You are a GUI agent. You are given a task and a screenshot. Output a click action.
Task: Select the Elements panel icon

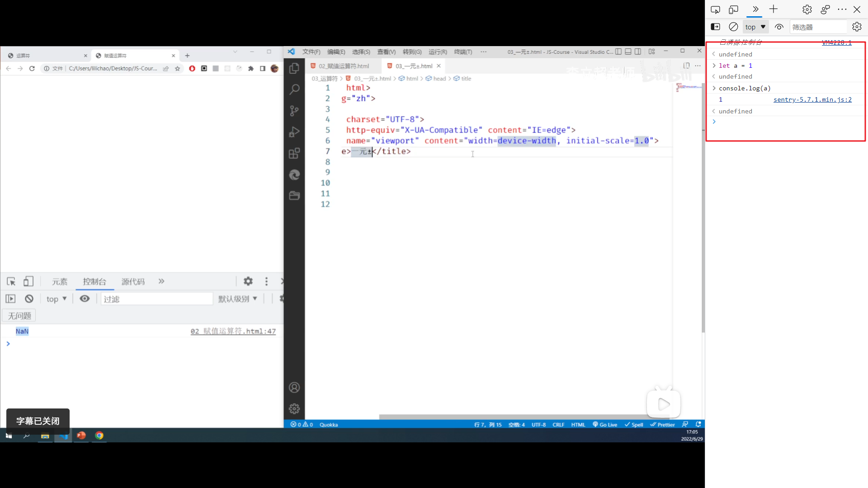pyautogui.click(x=60, y=281)
